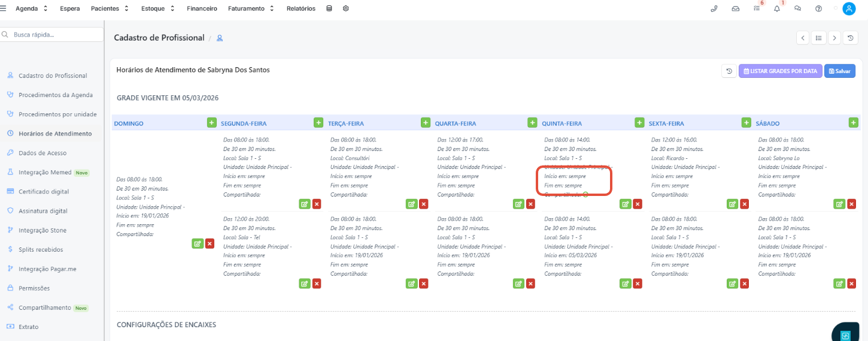Delete the Segunda-feira 12:00 às 20:00 slot
Screen dimensions: 868x341
click(317, 283)
